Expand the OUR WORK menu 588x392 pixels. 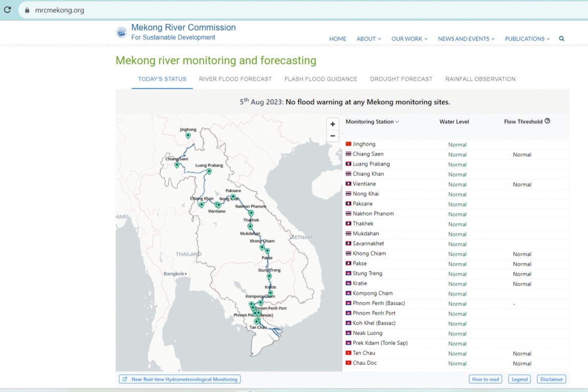point(409,39)
